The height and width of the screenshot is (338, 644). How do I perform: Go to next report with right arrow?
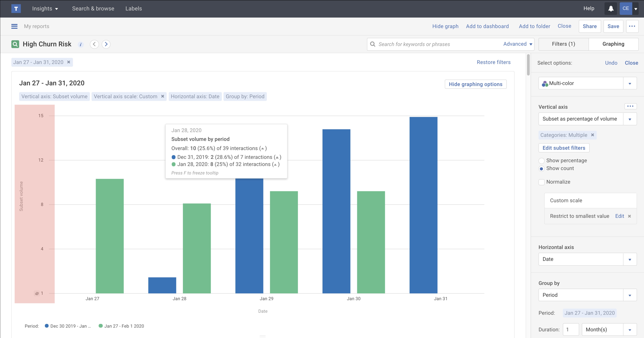pos(106,44)
